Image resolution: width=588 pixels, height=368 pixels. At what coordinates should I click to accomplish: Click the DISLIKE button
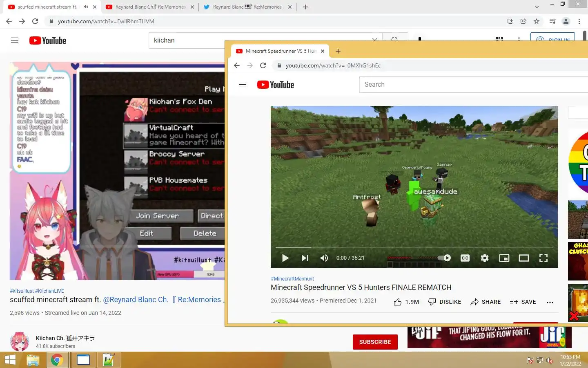[x=445, y=302]
